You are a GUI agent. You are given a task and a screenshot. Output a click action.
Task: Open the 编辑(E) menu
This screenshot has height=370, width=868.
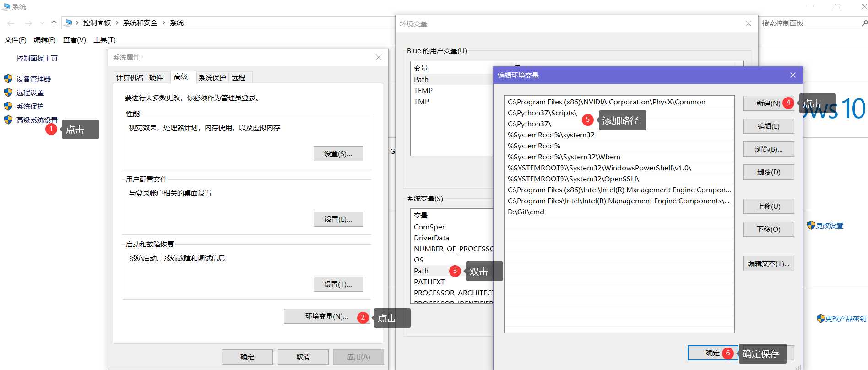pyautogui.click(x=45, y=40)
